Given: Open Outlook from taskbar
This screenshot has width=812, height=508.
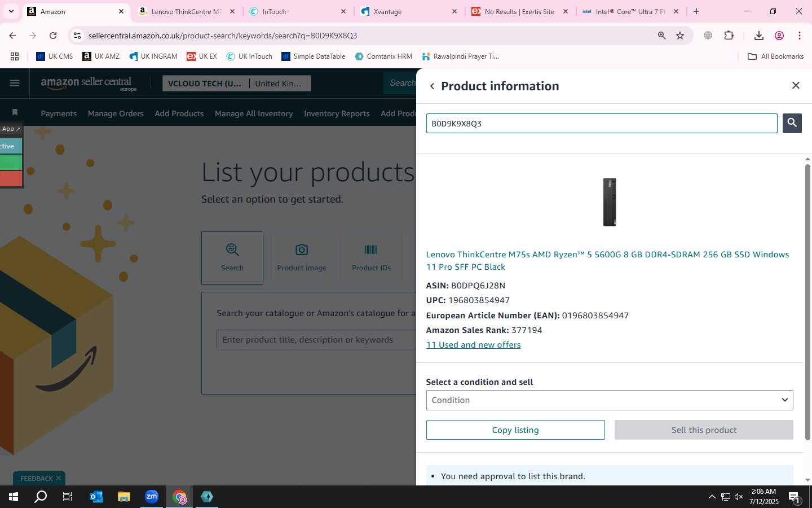Looking at the screenshot, I should (x=96, y=497).
